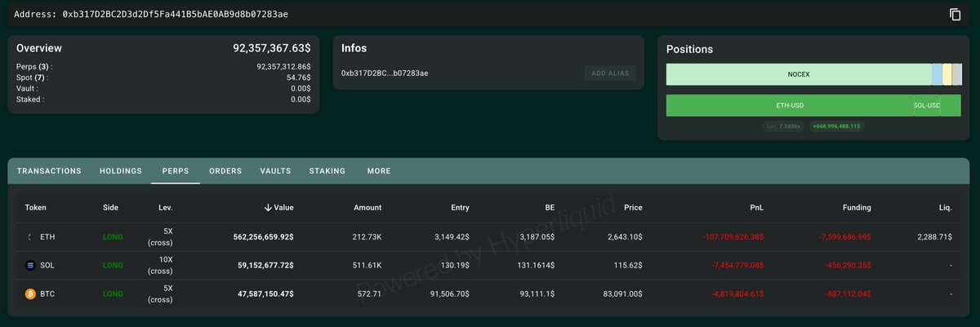The width and height of the screenshot is (980, 327).
Task: Select the SOL-USD position bar segment
Action: point(926,106)
